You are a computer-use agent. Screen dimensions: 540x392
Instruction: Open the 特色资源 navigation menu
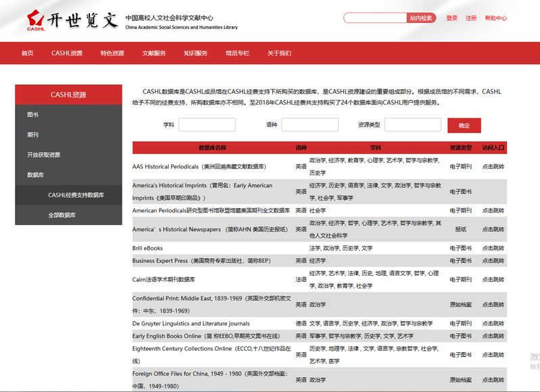coord(112,53)
